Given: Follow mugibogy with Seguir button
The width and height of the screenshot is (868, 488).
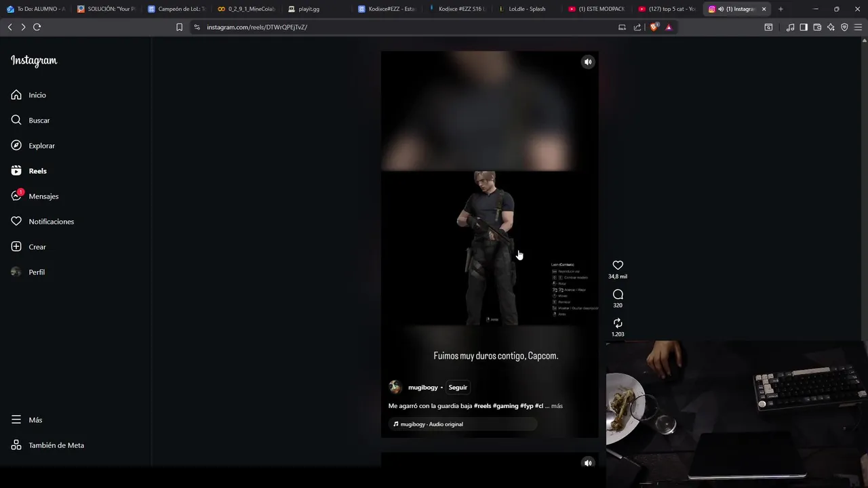Looking at the screenshot, I should (x=458, y=387).
